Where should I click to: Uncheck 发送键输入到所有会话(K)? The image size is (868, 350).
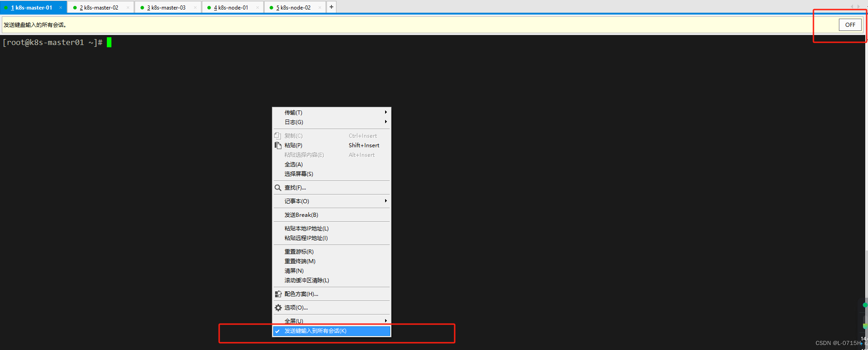pyautogui.click(x=331, y=331)
